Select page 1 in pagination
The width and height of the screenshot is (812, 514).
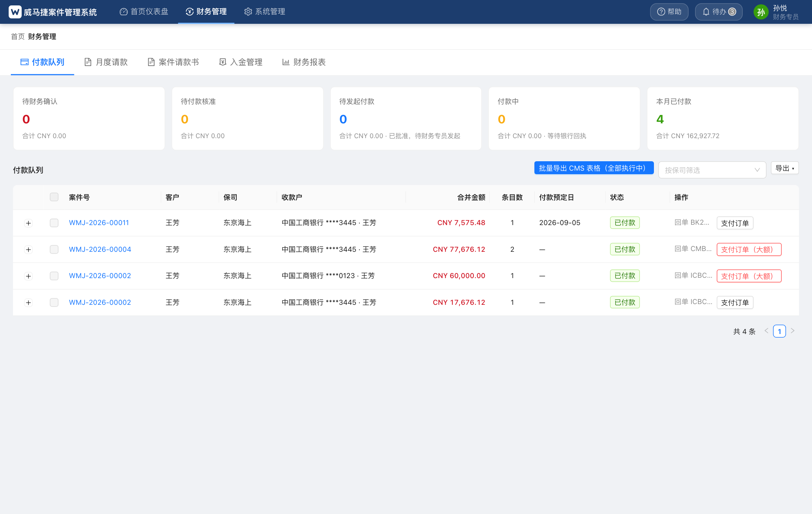click(x=780, y=331)
